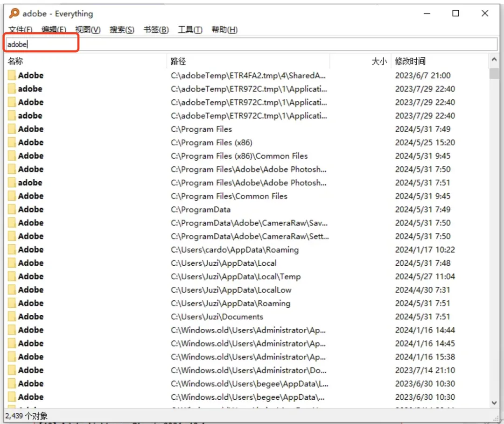Image resolution: width=504 pixels, height=424 pixels.
Task: Open the 文件(F) menu
Action: (20, 30)
